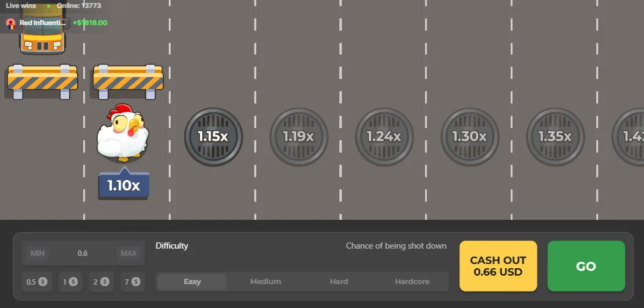Click the 1.24x manhole cover

[384, 137]
